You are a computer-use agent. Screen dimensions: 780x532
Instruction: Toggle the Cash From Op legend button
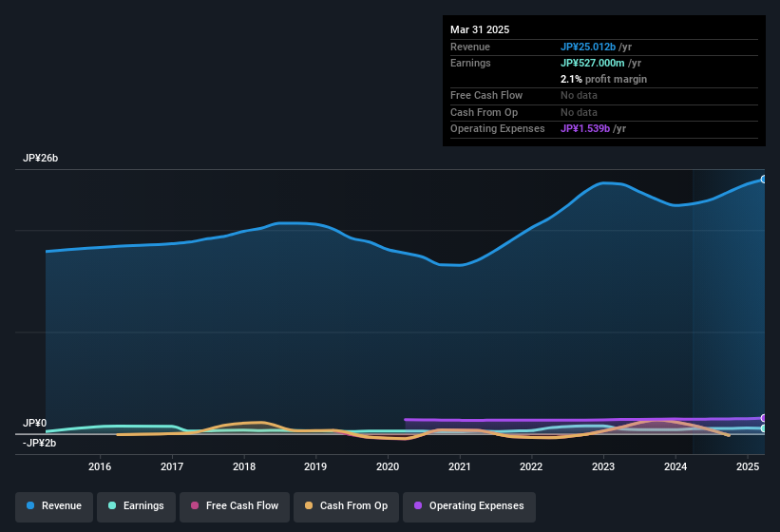point(346,507)
